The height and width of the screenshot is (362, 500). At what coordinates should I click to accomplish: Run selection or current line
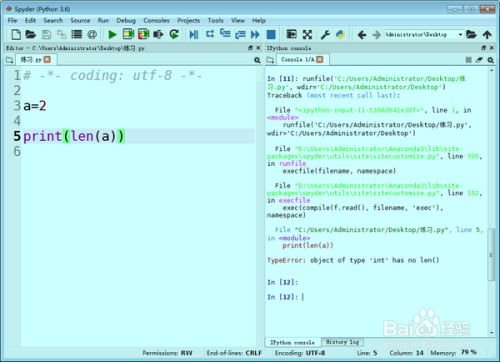click(x=158, y=34)
